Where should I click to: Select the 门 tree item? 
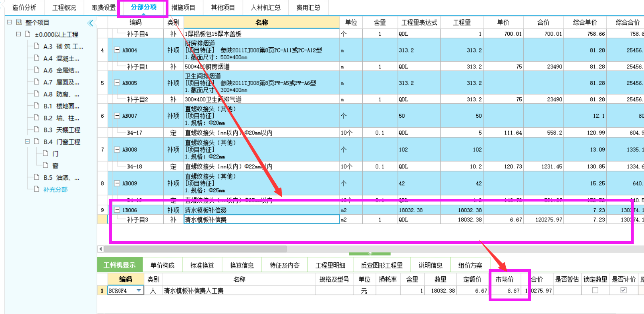[55, 153]
